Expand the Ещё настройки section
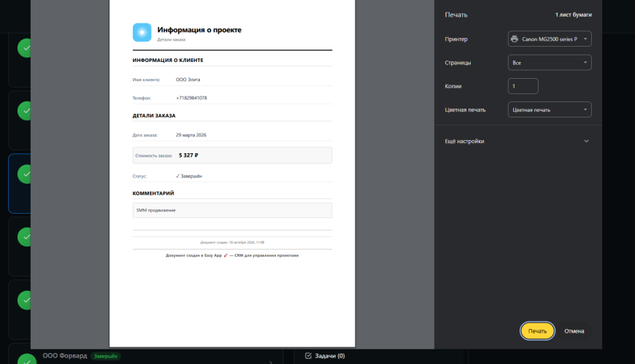Viewport: 635px width, 364px height. click(517, 141)
